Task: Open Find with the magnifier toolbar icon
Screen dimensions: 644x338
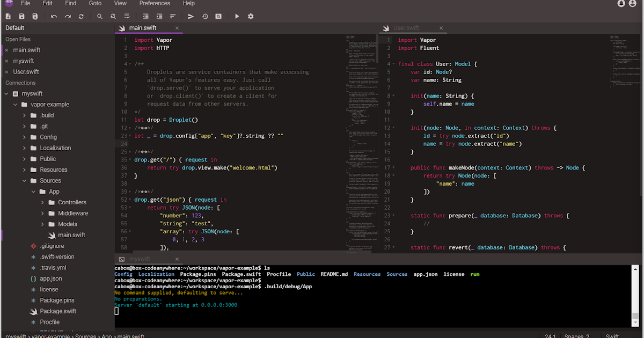Action: 100,17
